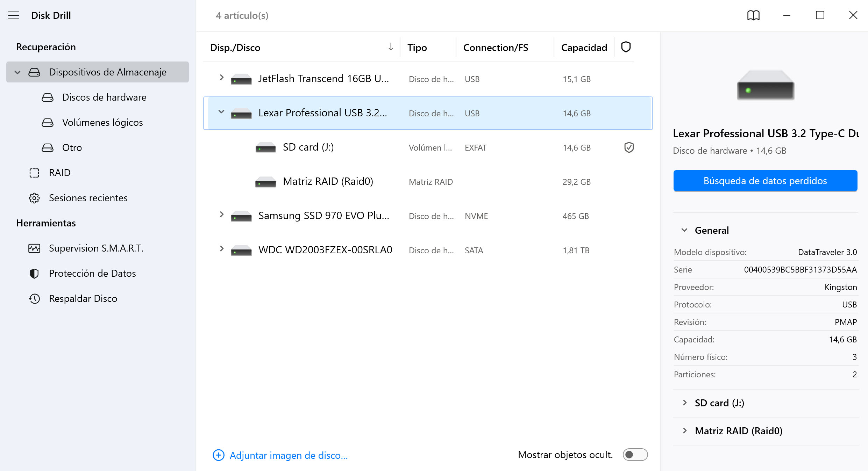868x471 pixels.
Task: Select Discos de hardware in sidebar
Action: click(x=104, y=97)
